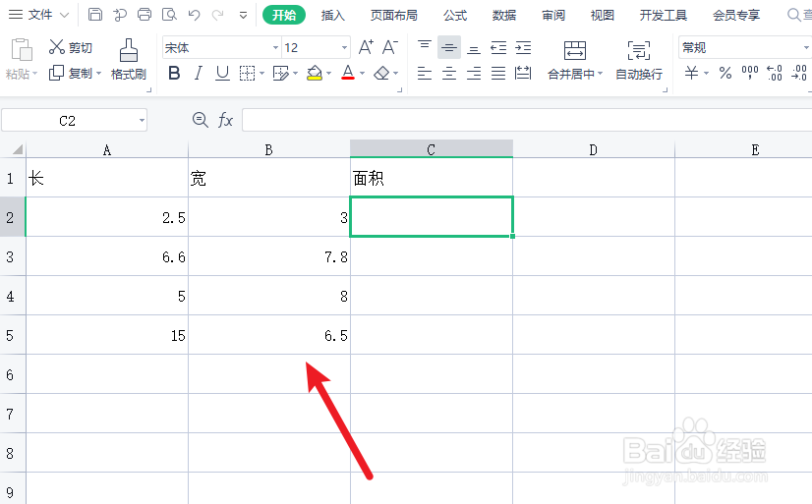This screenshot has width=812, height=504.
Task: Click the 复制 (copy) button
Action: click(x=75, y=74)
